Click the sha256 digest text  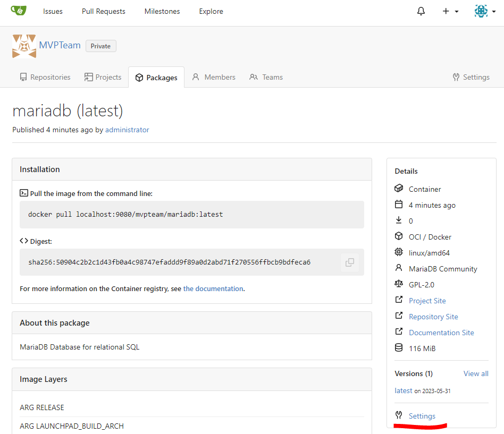[x=170, y=262]
